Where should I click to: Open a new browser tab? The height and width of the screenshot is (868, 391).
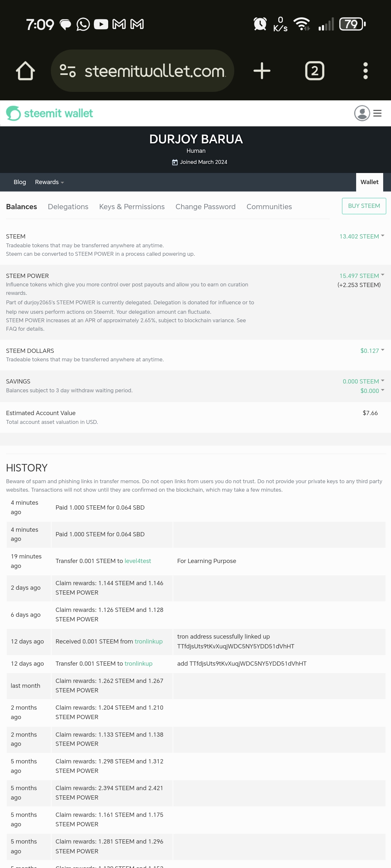tap(262, 71)
